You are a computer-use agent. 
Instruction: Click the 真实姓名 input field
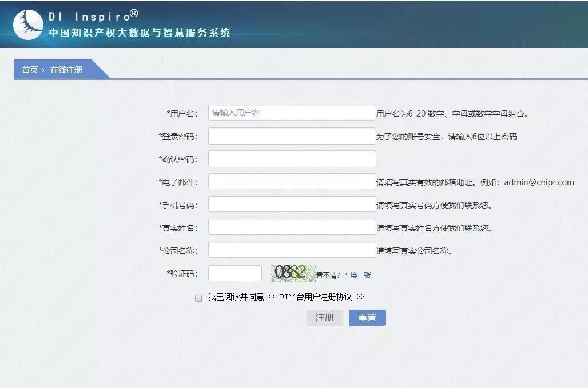coord(292,227)
